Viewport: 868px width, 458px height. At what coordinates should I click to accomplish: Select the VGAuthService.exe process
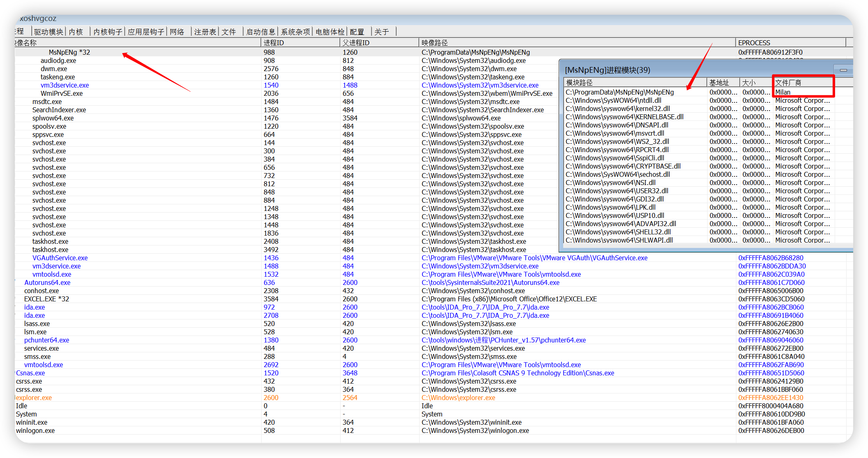[x=60, y=258]
